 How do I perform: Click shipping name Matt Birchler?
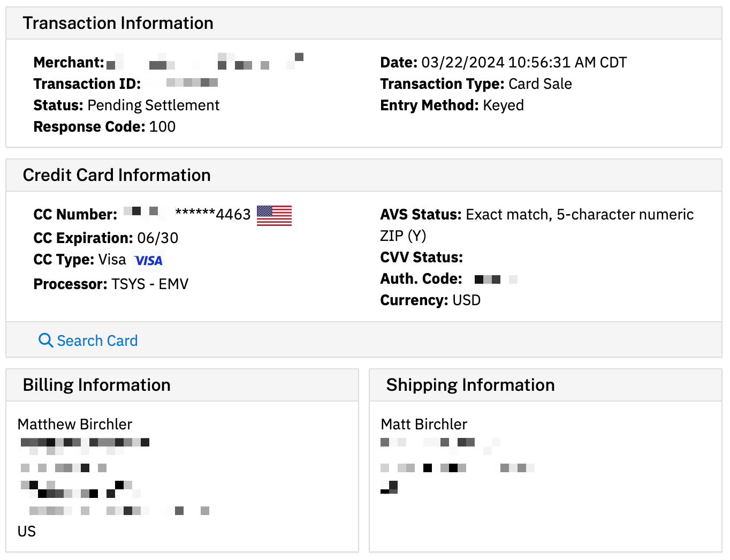[x=424, y=424]
